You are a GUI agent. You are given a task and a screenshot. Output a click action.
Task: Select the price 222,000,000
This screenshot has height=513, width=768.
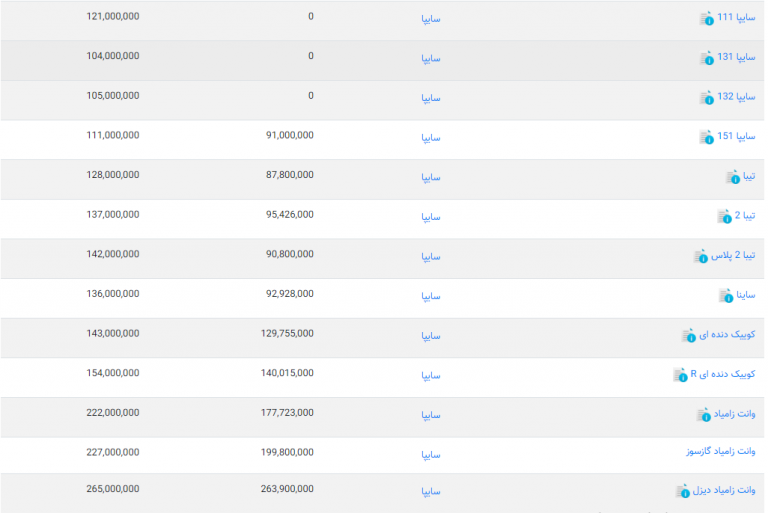click(x=113, y=414)
